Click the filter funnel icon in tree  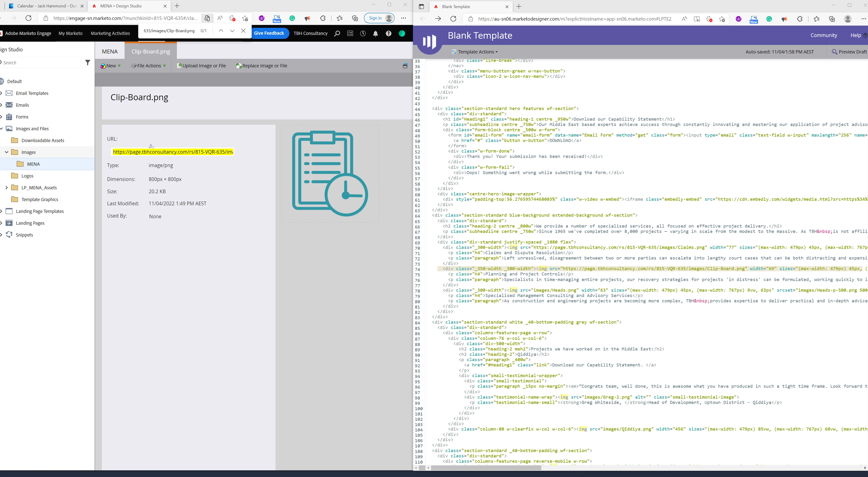pos(88,63)
